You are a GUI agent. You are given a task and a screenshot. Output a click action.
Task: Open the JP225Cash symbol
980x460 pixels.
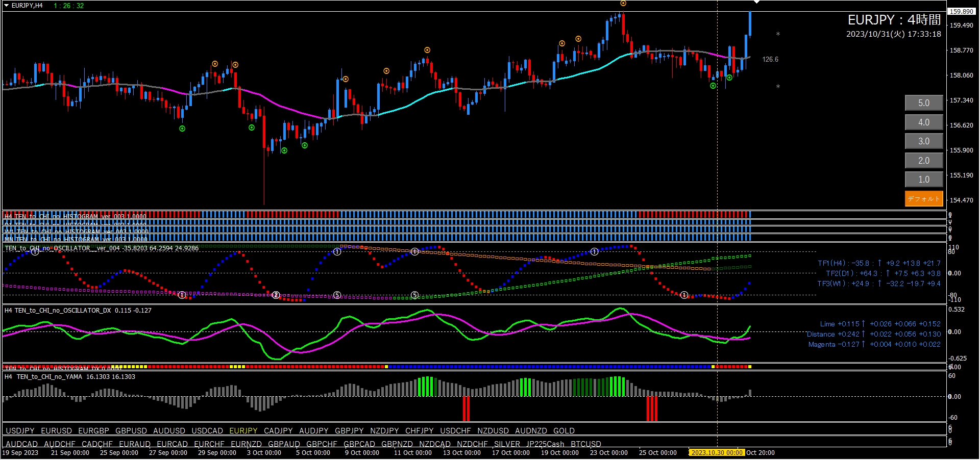pos(545,444)
